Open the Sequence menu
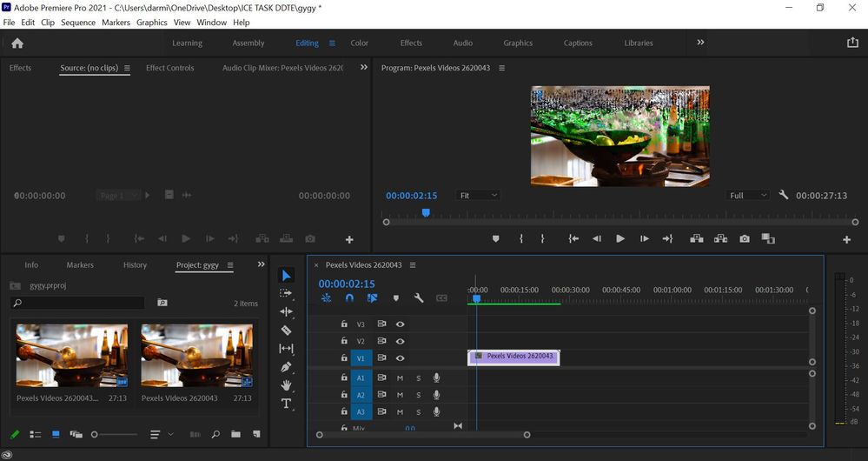The width and height of the screenshot is (868, 461). point(78,23)
